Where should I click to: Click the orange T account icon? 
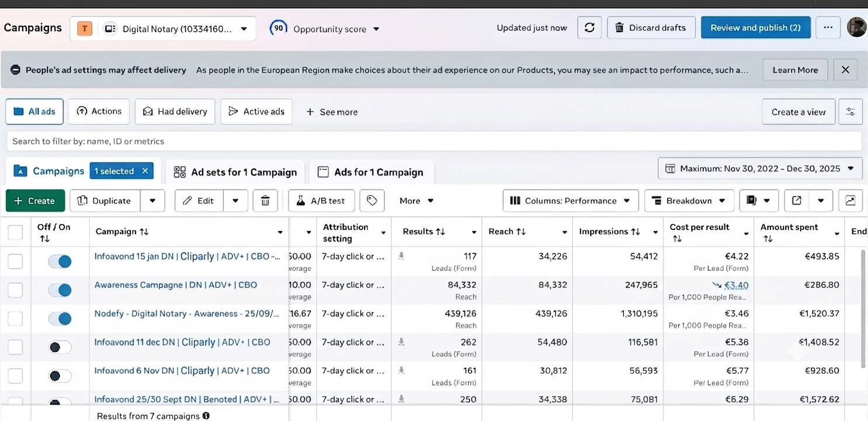(x=85, y=29)
